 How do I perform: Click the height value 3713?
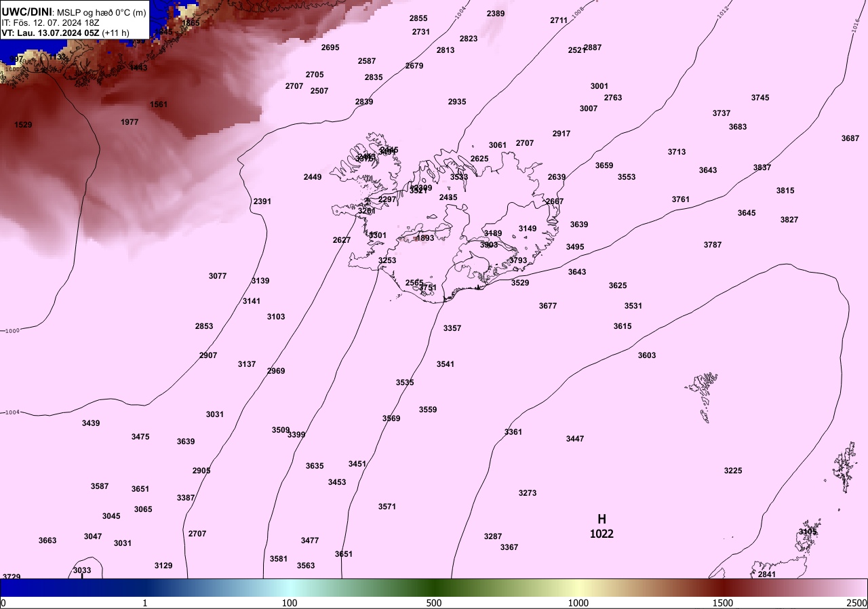coord(677,152)
